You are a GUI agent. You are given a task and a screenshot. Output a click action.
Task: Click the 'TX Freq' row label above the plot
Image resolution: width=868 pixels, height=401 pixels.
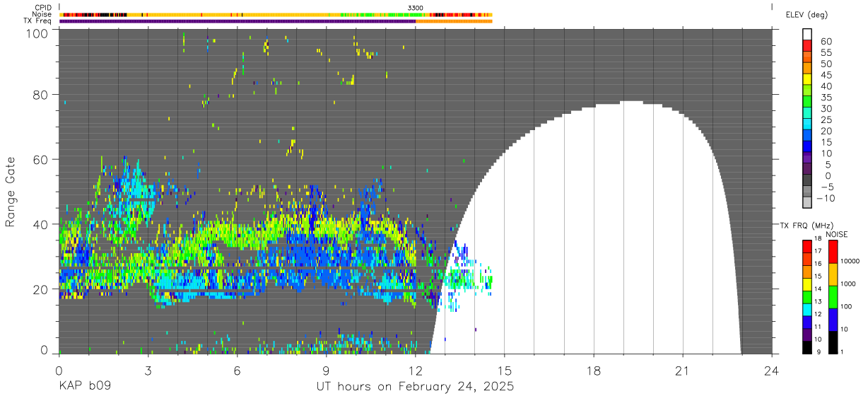tap(39, 21)
